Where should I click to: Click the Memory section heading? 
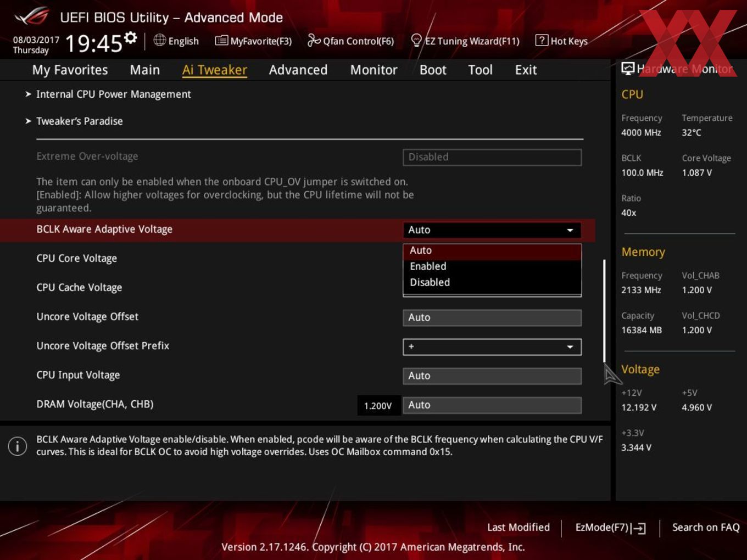pyautogui.click(x=643, y=252)
